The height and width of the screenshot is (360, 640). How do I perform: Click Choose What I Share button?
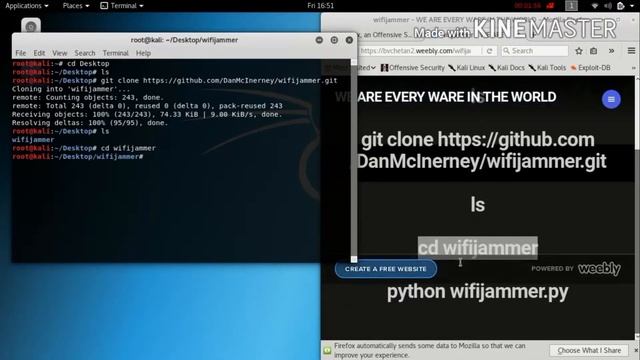[589, 350]
